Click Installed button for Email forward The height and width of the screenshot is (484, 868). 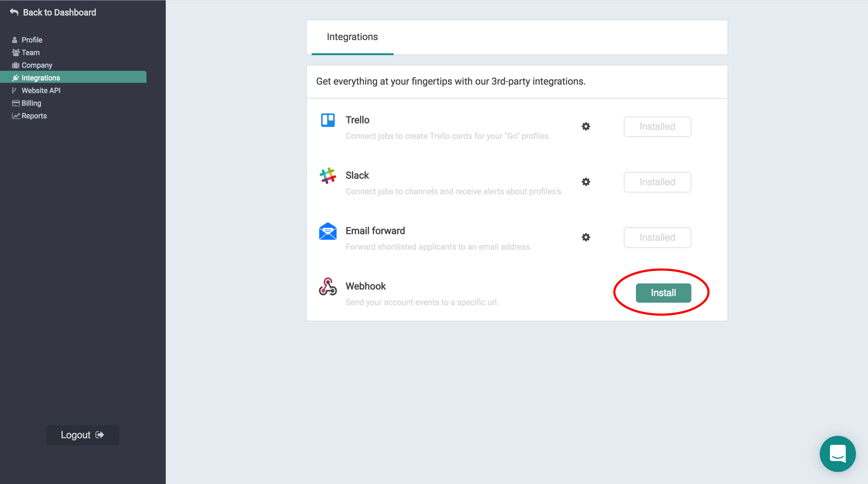pyautogui.click(x=657, y=238)
